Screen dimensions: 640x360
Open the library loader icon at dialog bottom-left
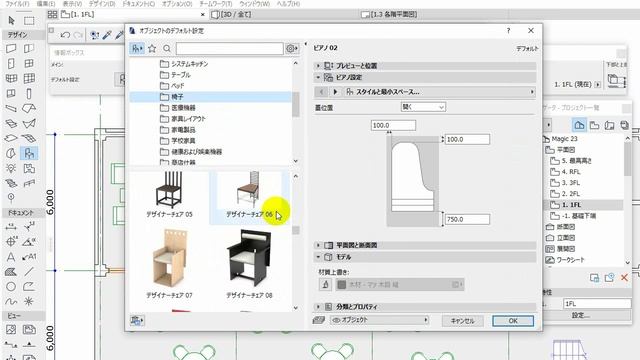point(137,320)
